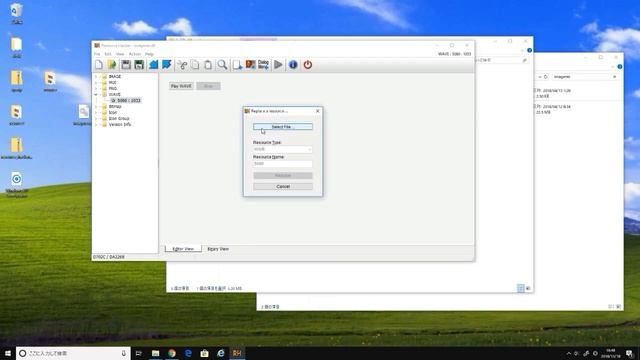Switch to the Binary View tab
The height and width of the screenshot is (360, 640).
pyautogui.click(x=218, y=249)
